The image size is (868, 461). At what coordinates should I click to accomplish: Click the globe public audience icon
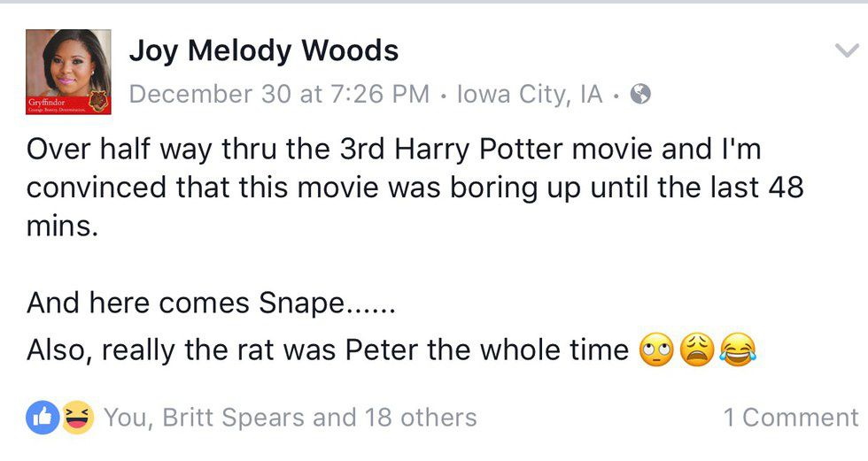tap(640, 94)
